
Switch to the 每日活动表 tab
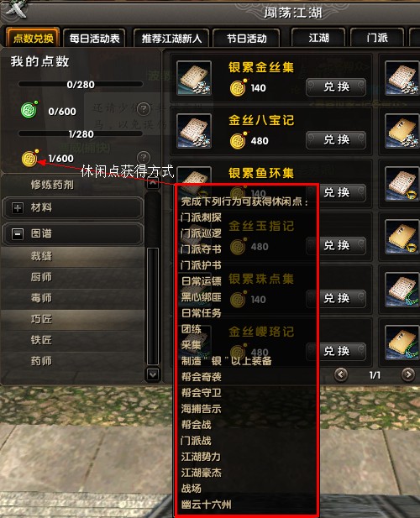[x=95, y=39]
